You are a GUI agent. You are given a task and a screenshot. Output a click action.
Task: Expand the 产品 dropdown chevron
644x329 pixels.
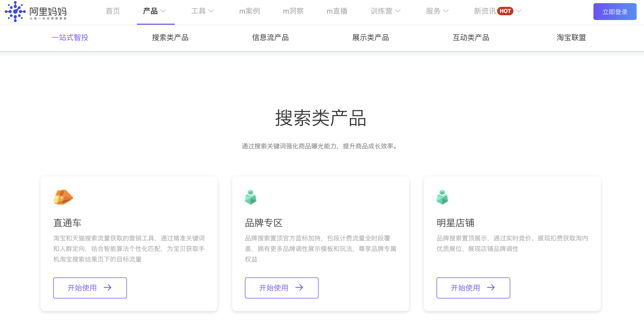163,11
